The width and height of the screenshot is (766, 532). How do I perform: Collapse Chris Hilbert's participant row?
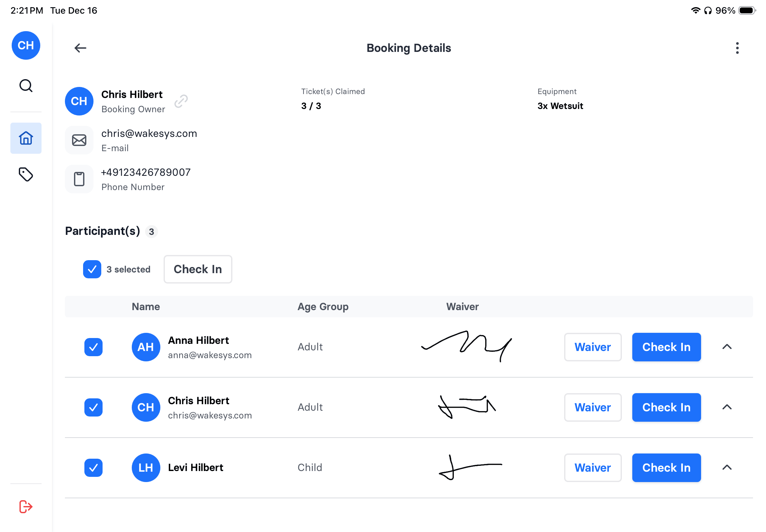(x=727, y=407)
